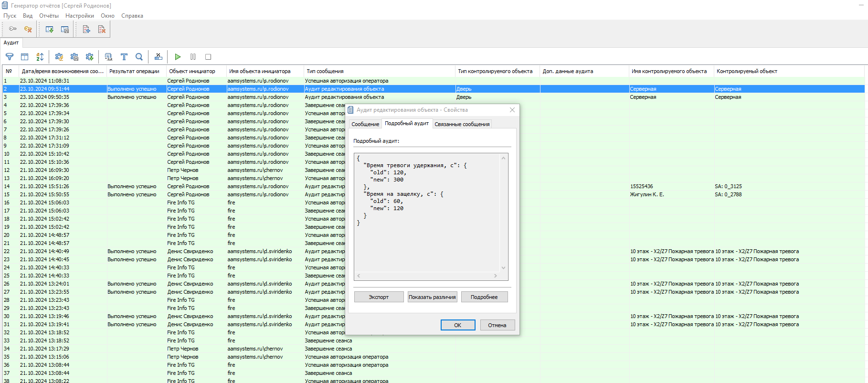
Task: Click Денис Свириденко in row 22
Action: 190,251
